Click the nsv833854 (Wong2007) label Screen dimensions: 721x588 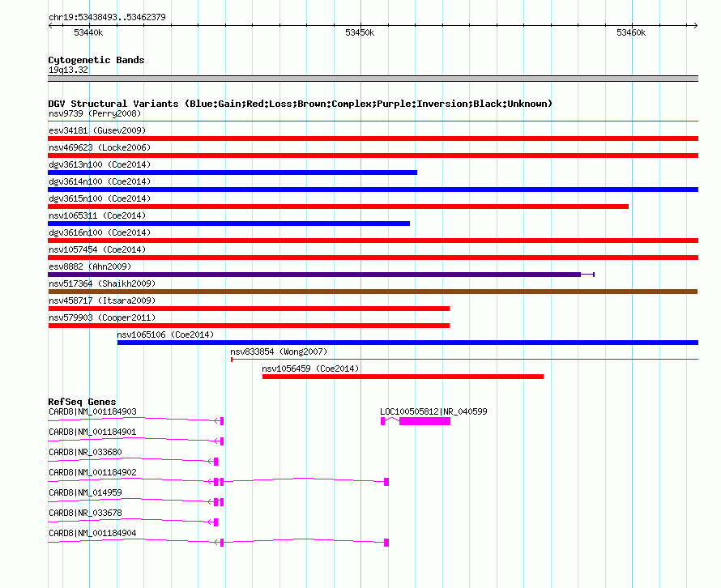(279, 352)
